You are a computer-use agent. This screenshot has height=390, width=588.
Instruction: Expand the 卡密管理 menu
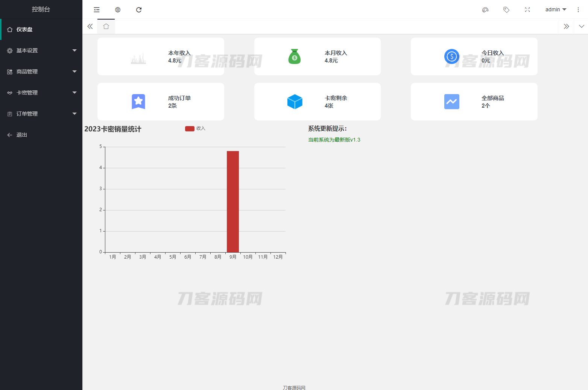[41, 93]
